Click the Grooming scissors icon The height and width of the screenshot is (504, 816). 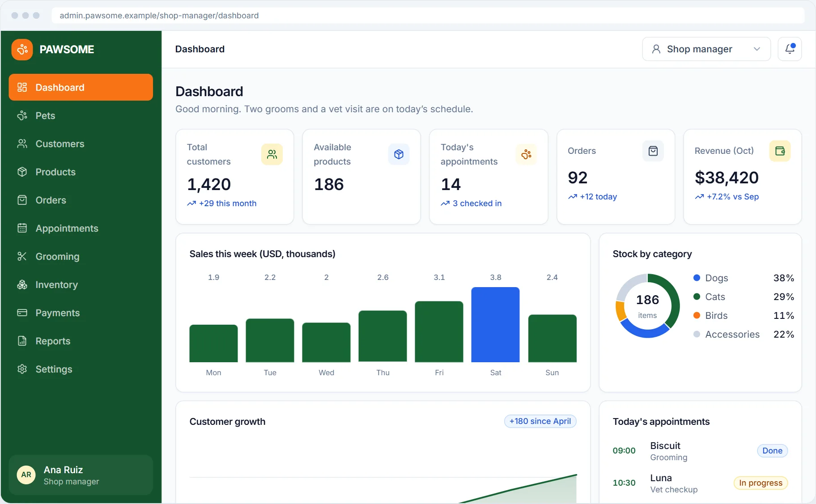point(22,256)
